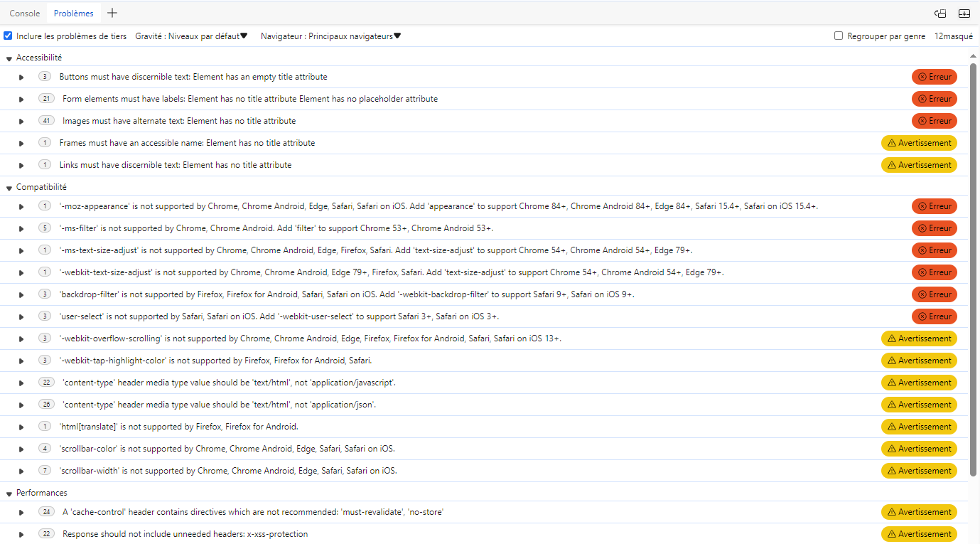
Task: Expand the 'Buttons must have discernible text' issue arrow
Action: [x=21, y=77]
